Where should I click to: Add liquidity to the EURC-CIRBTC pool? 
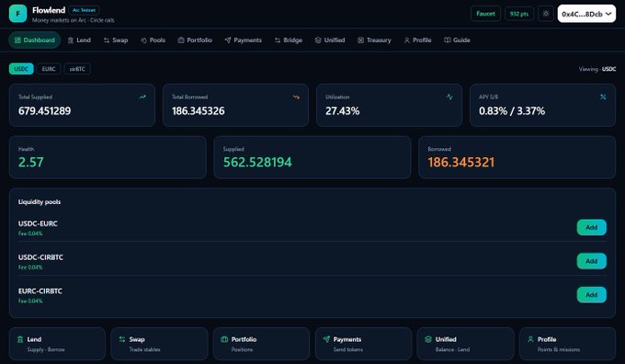click(592, 295)
